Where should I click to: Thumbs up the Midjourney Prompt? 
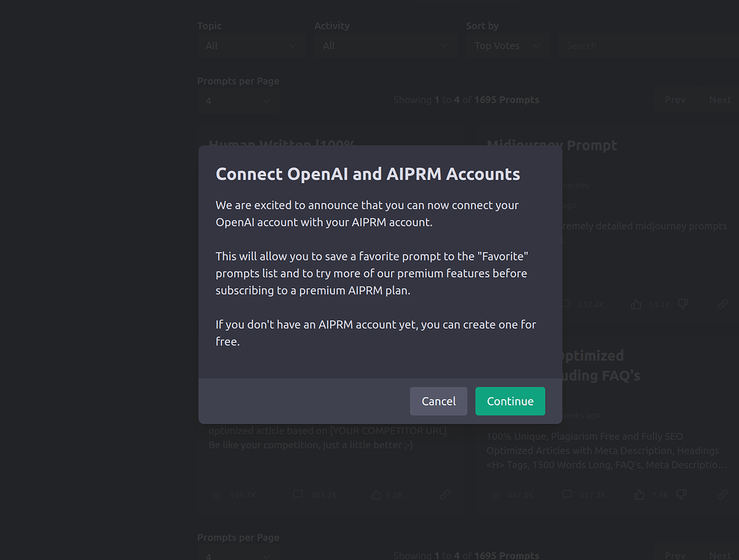point(636,304)
